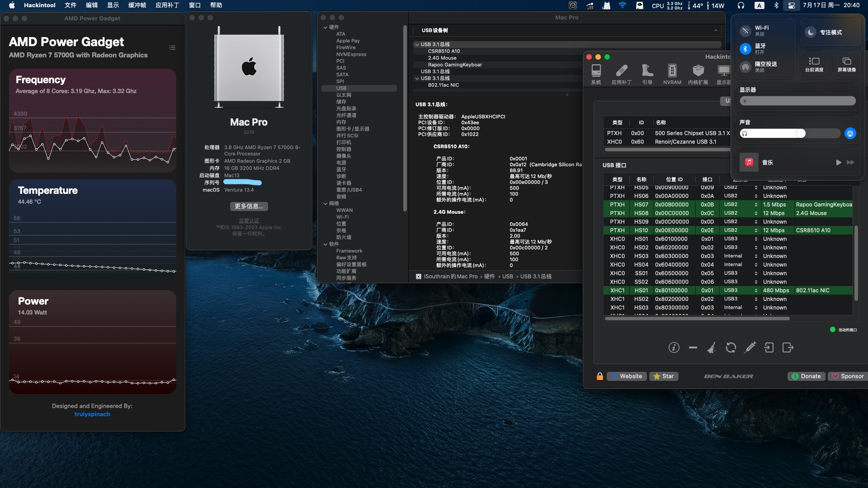Open the Apple menu
Screen dimensions: 868x488
tap(12, 5)
